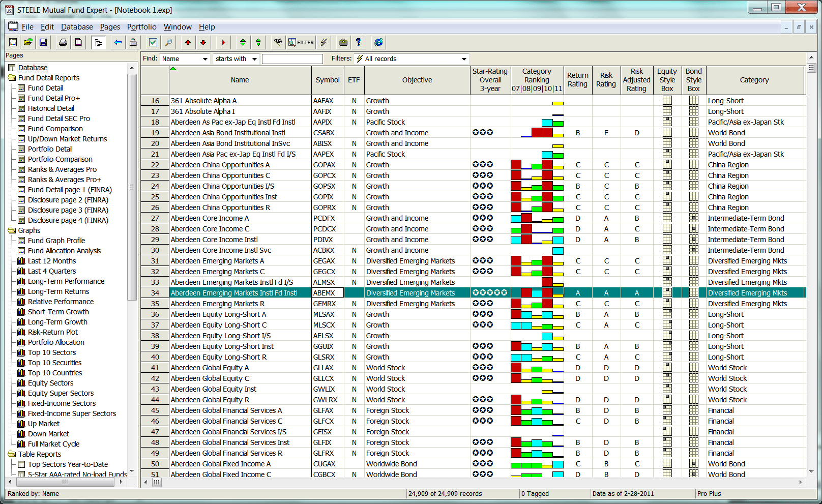Go back with the blue arrow icon
The width and height of the screenshot is (822, 504).
(x=118, y=42)
